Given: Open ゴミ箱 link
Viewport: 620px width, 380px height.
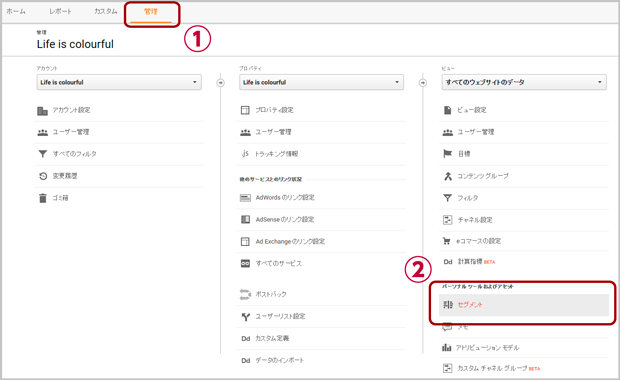Looking at the screenshot, I should pos(60,198).
